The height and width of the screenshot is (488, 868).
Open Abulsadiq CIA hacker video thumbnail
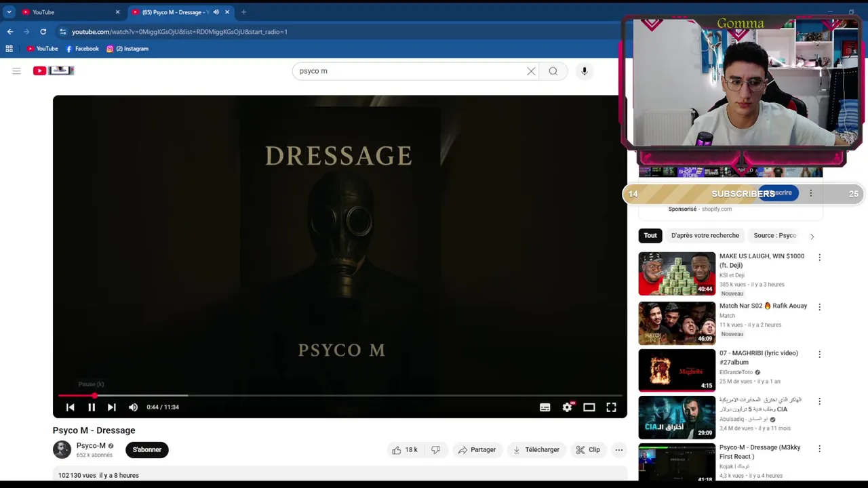(x=677, y=418)
